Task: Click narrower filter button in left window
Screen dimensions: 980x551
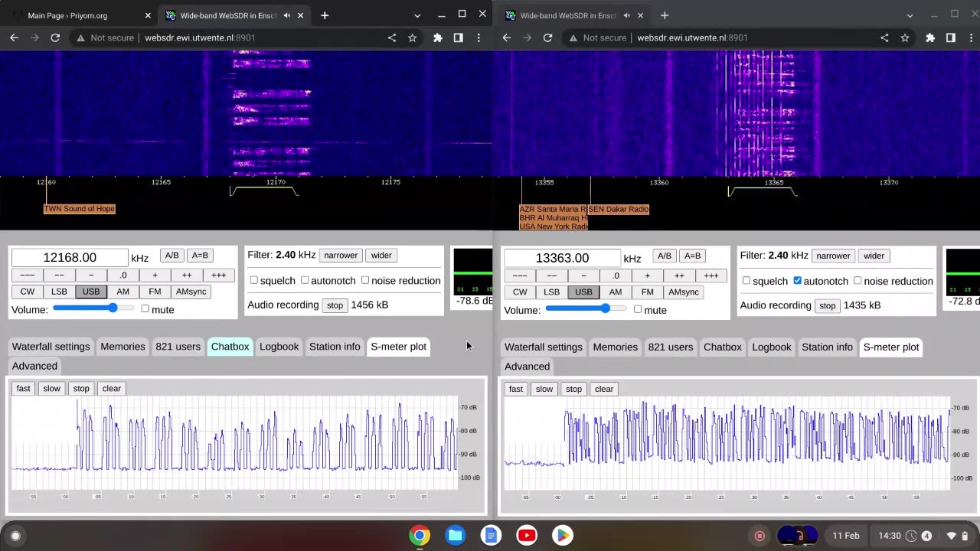Action: click(x=341, y=256)
